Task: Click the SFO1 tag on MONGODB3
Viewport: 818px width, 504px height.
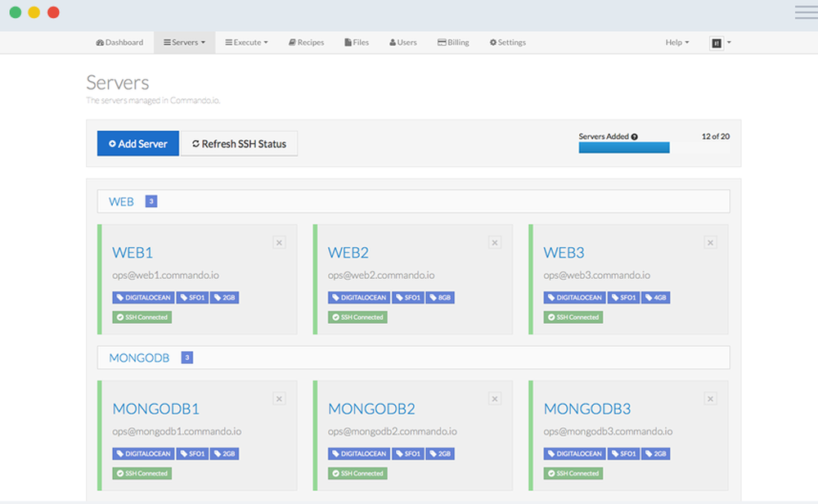Action: click(623, 454)
